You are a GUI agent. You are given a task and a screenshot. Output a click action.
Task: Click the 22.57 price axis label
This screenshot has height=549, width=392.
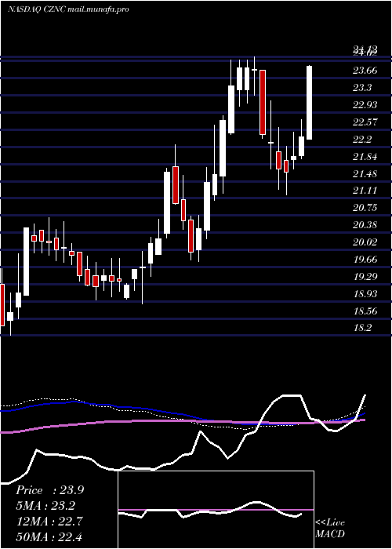click(x=365, y=122)
